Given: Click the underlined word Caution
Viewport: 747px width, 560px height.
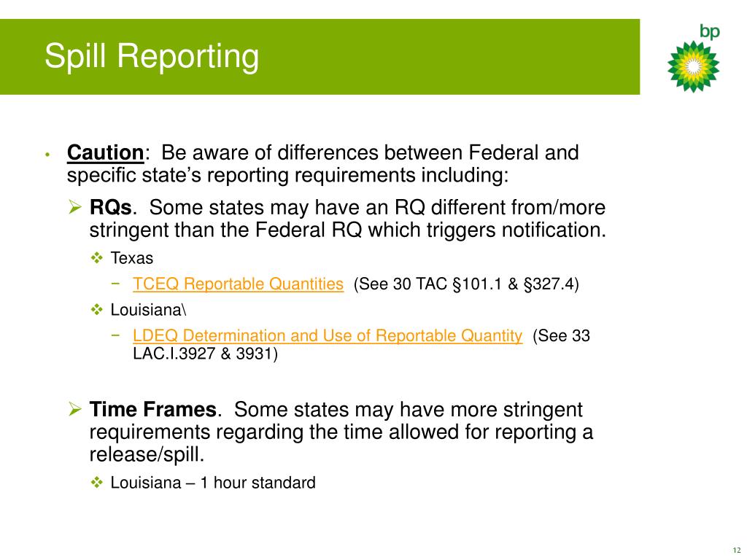Looking at the screenshot, I should click(x=105, y=152).
